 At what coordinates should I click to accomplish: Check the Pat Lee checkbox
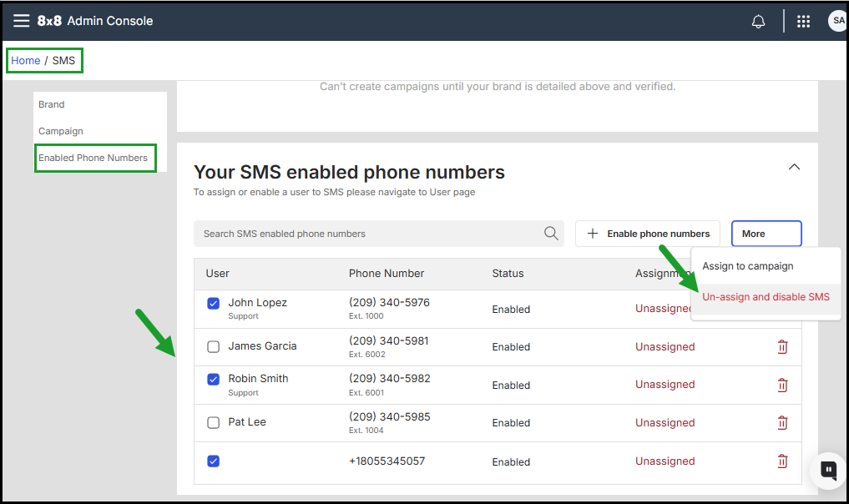coord(214,423)
